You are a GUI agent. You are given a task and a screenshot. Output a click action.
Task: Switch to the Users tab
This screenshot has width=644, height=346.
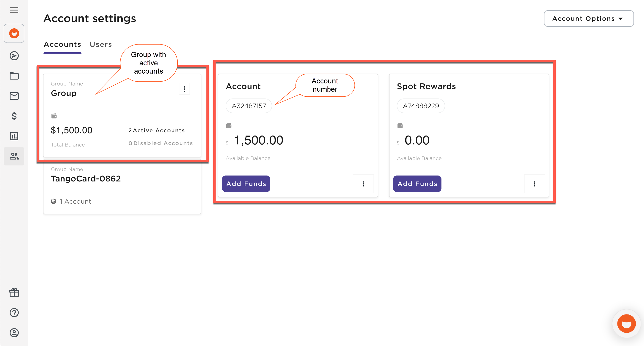point(101,44)
